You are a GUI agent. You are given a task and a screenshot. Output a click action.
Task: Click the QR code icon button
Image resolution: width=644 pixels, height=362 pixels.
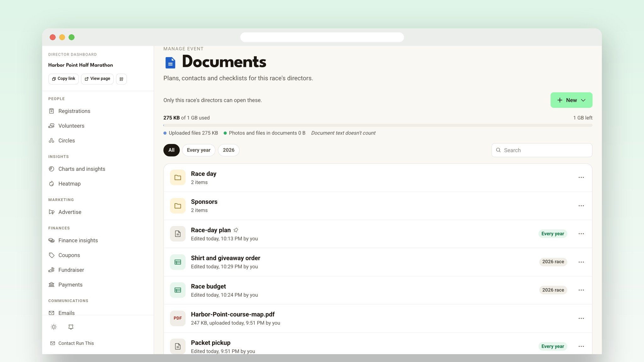coord(121,79)
